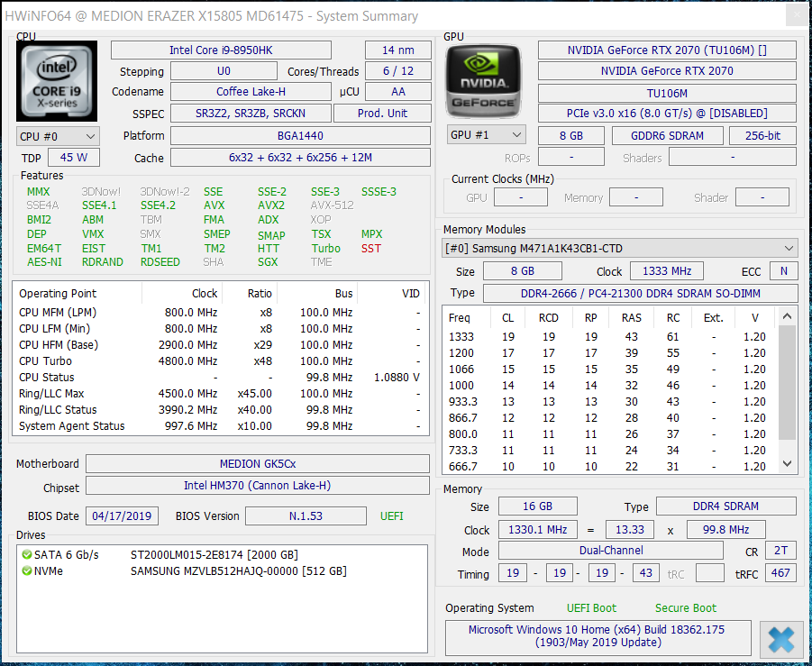Click the Ring/LLC Status row
Image resolution: width=812 pixels, height=666 pixels.
pyautogui.click(x=221, y=410)
